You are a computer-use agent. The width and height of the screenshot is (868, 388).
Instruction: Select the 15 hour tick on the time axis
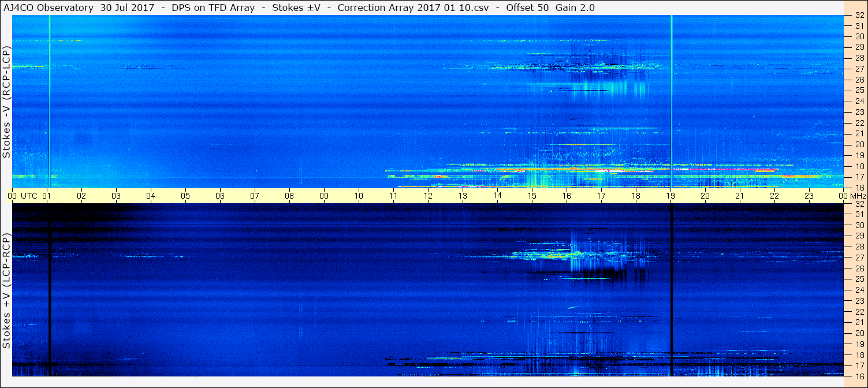click(532, 196)
